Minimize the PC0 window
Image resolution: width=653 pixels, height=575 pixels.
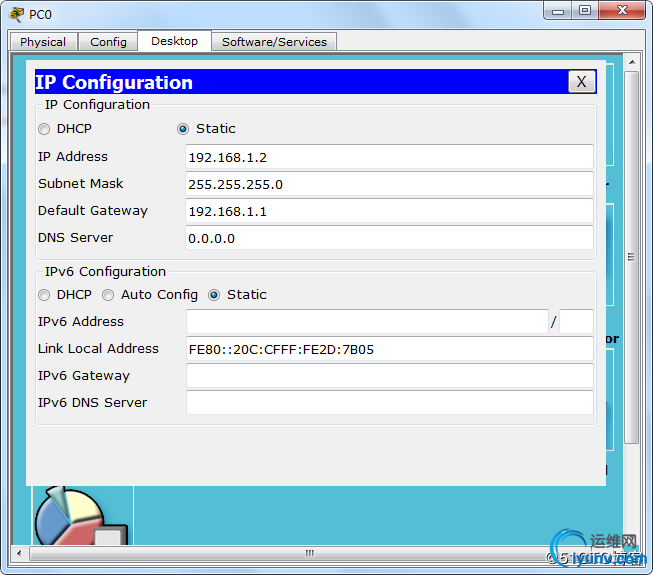point(558,11)
